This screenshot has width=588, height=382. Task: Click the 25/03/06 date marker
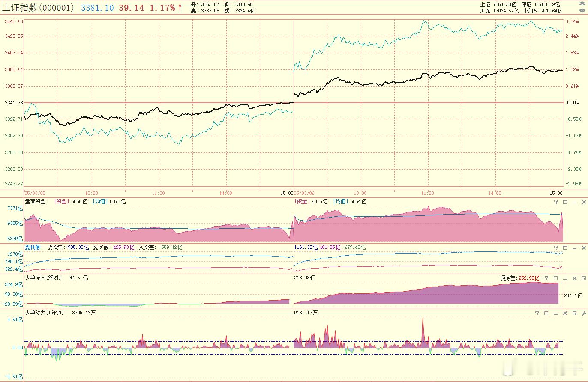[x=304, y=193]
